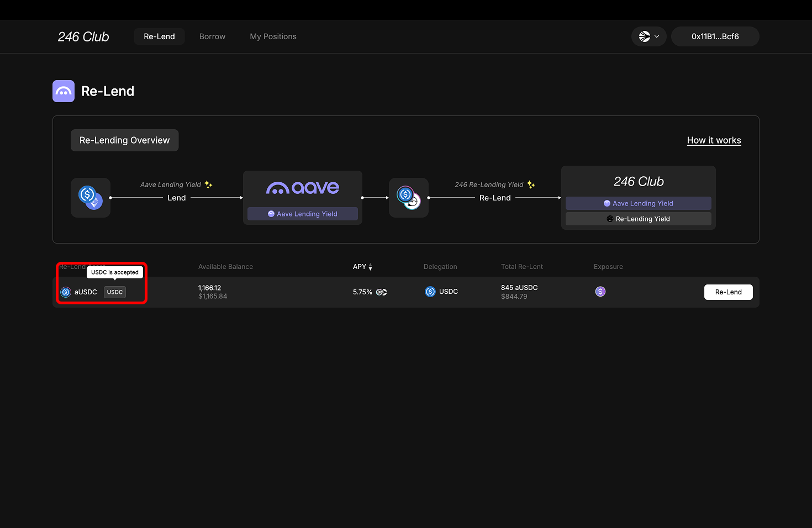
Task: Expand the network selector dropdown
Action: click(x=649, y=36)
